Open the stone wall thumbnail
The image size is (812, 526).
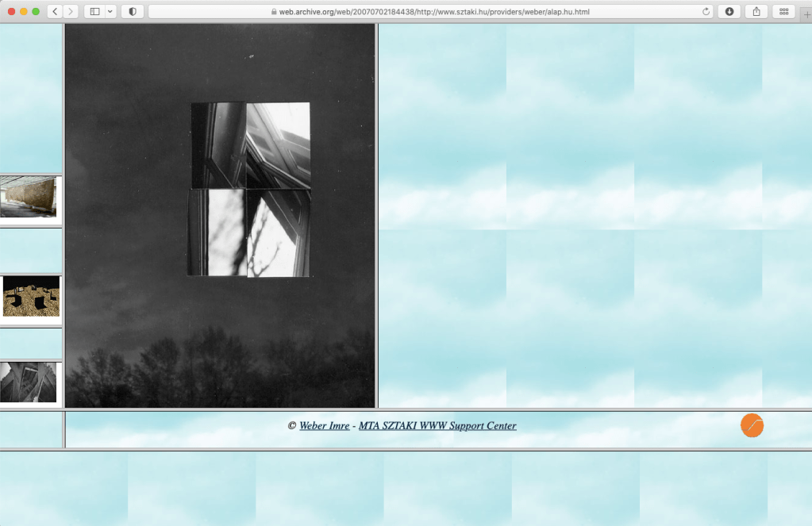pyautogui.click(x=29, y=197)
